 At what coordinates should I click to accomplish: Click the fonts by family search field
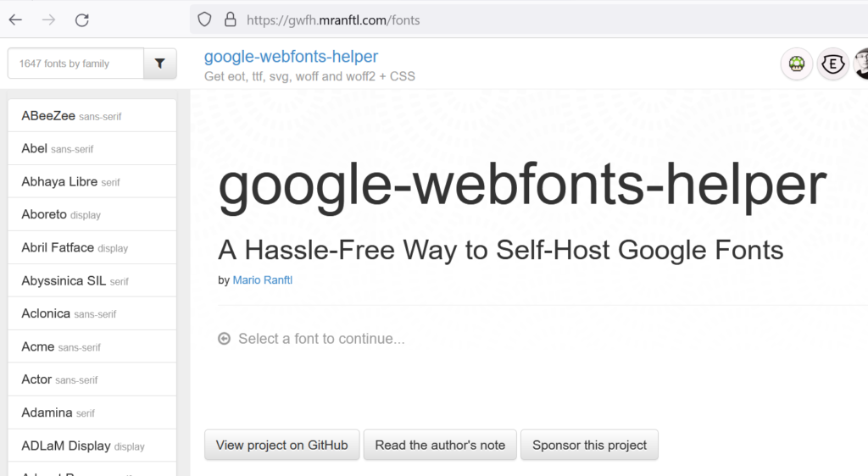[75, 64]
